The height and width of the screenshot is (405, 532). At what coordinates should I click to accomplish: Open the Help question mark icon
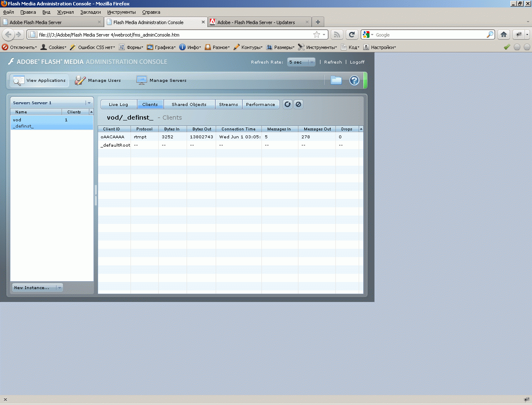pyautogui.click(x=354, y=80)
